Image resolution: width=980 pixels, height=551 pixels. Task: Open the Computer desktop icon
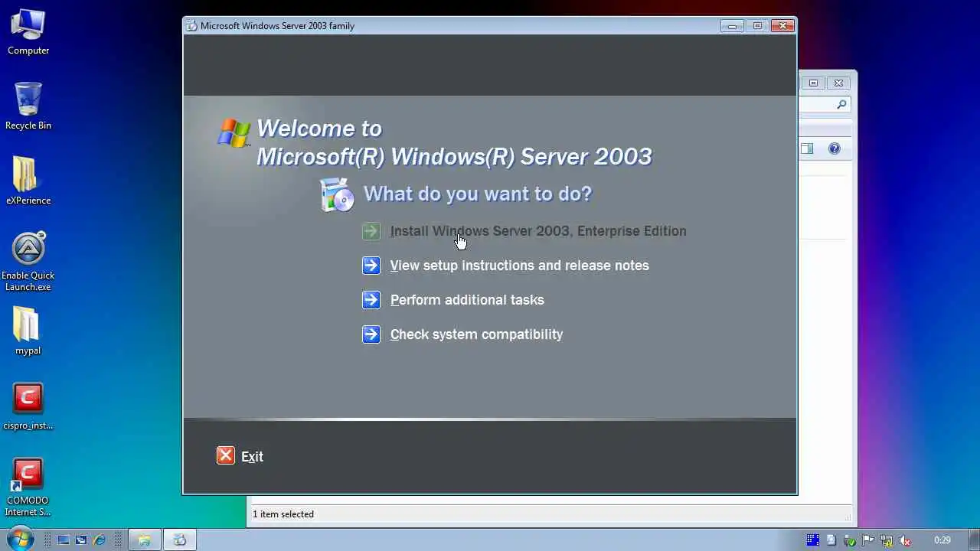coord(28,32)
